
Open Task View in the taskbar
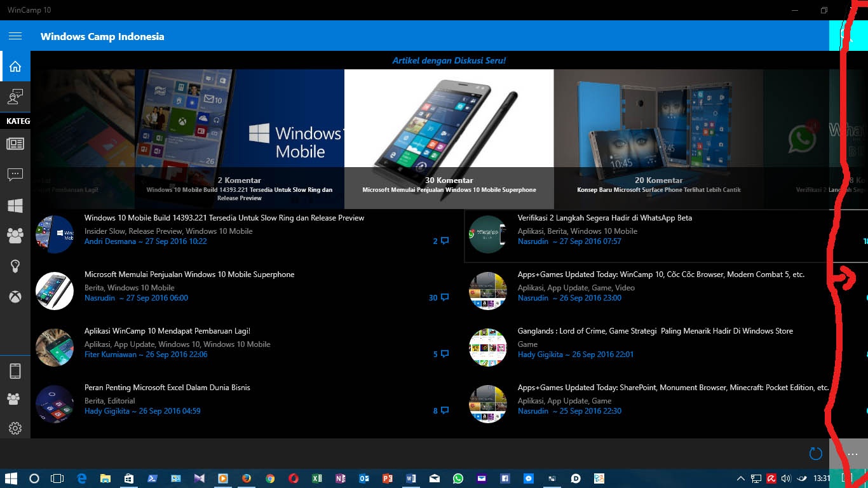(58, 478)
